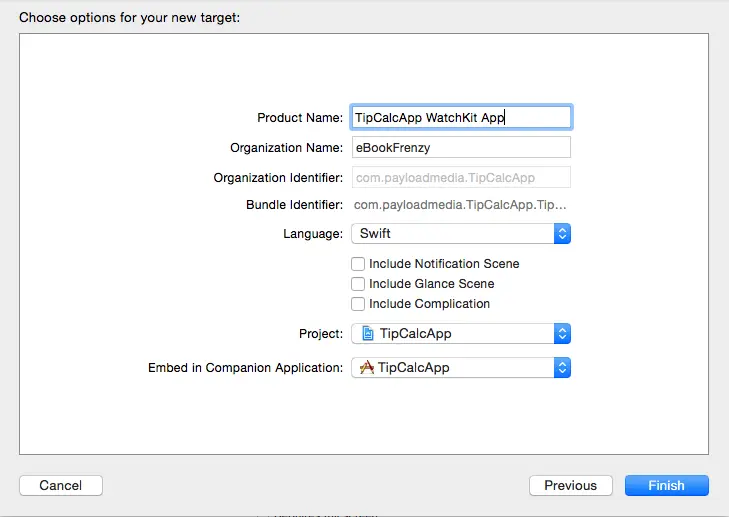729x517 pixels.
Task: Click the blue chevron arrows on Language popup
Action: pos(562,234)
